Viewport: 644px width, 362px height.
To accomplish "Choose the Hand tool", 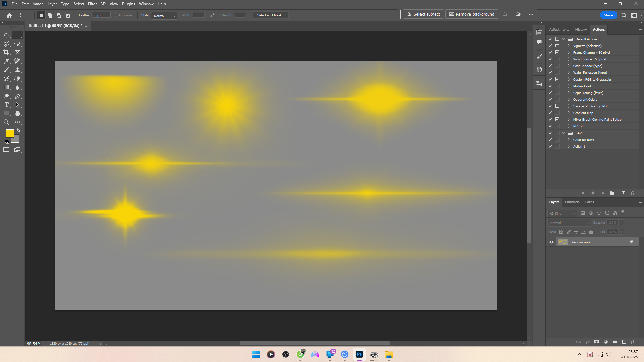I will (17, 114).
